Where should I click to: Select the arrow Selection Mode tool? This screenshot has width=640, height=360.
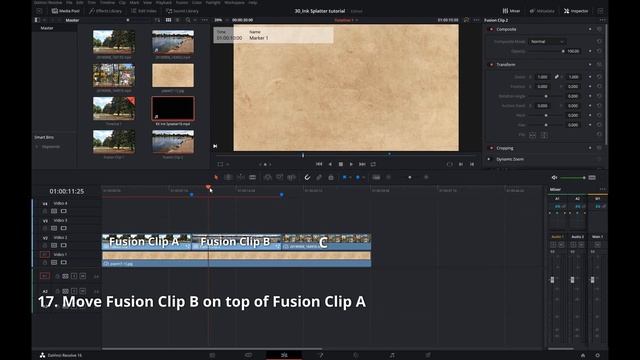coord(216,178)
